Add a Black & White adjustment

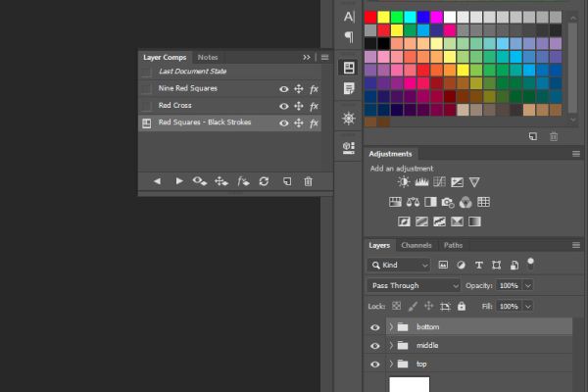[x=430, y=202]
